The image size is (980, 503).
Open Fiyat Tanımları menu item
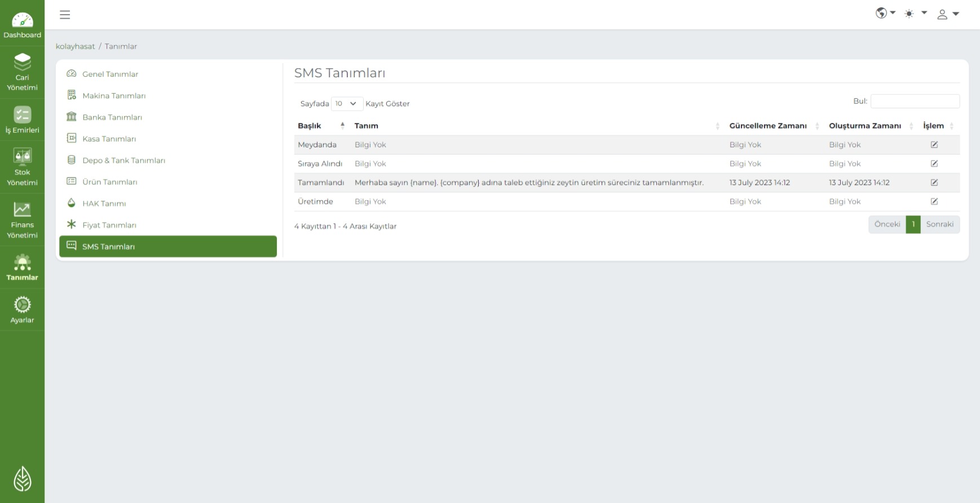point(168,225)
